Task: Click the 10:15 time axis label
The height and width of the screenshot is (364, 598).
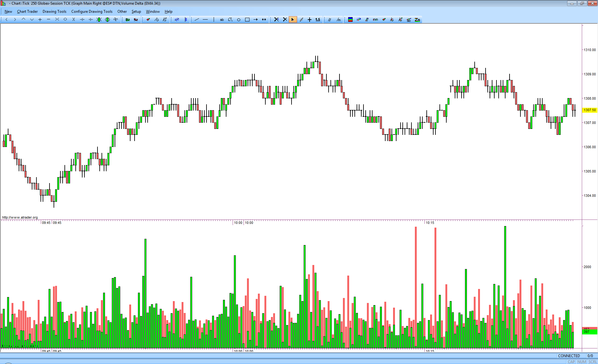Action: tap(430, 223)
